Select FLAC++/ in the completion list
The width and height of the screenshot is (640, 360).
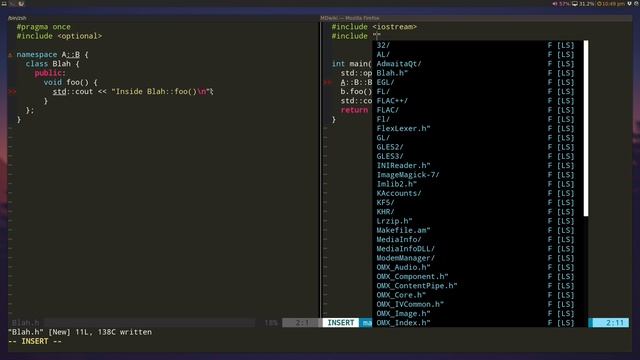[478, 101]
